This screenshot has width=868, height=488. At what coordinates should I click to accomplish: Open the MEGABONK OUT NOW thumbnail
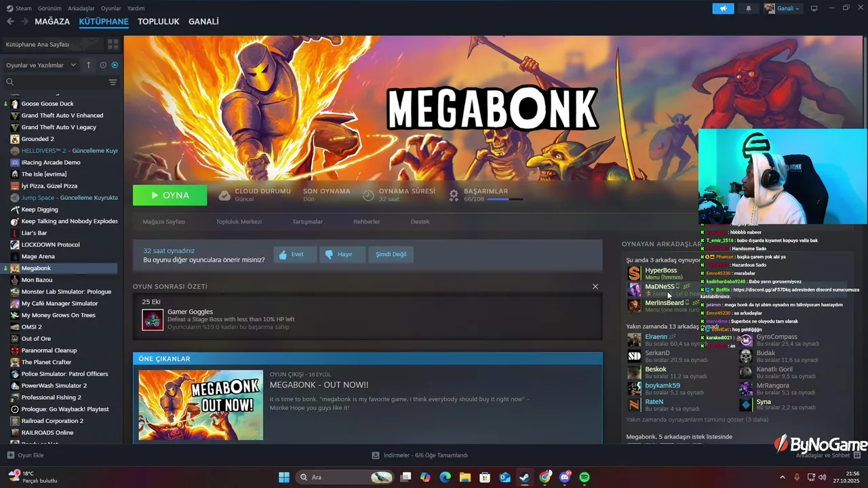[x=201, y=405]
